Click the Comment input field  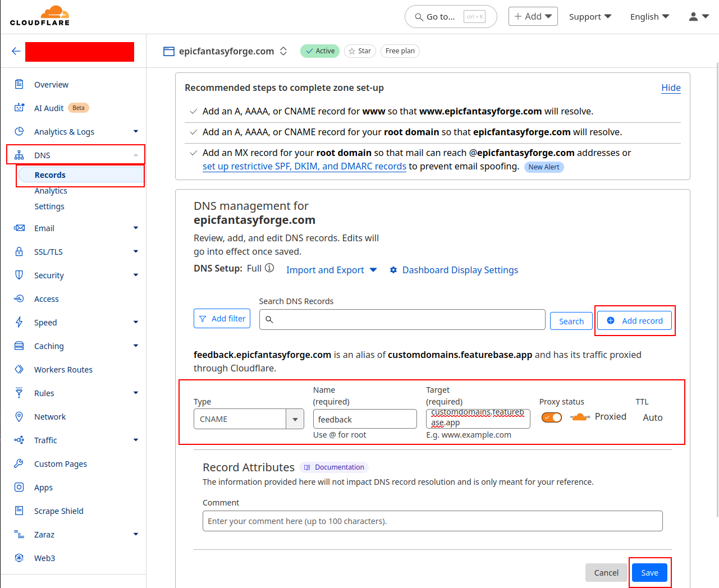433,521
